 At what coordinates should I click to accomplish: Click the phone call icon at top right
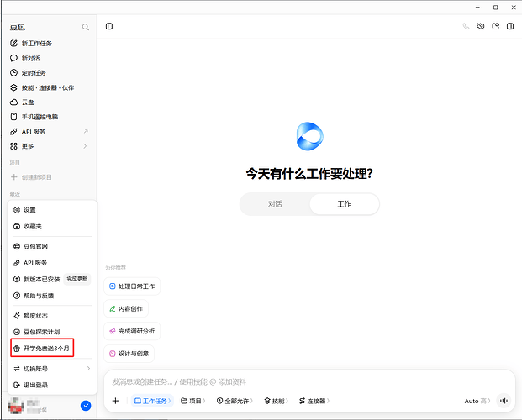(466, 26)
